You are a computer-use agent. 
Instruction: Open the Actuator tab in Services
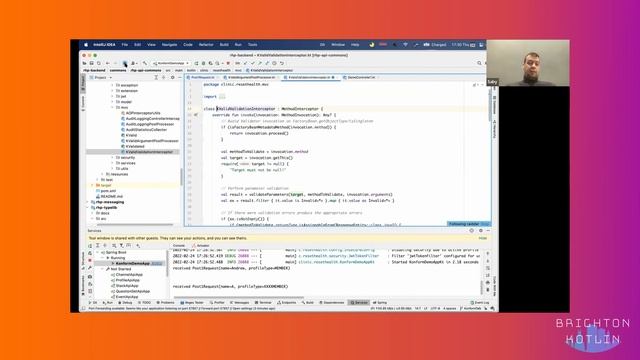(x=201, y=246)
